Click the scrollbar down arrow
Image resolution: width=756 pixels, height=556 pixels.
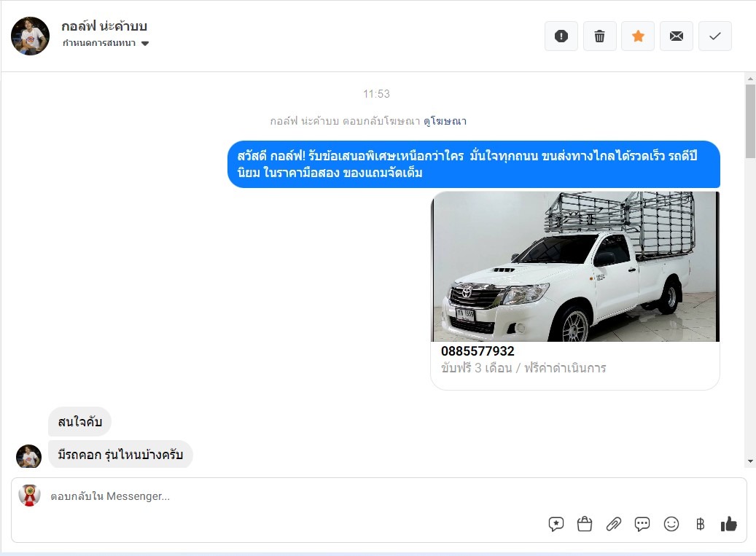[x=750, y=461]
